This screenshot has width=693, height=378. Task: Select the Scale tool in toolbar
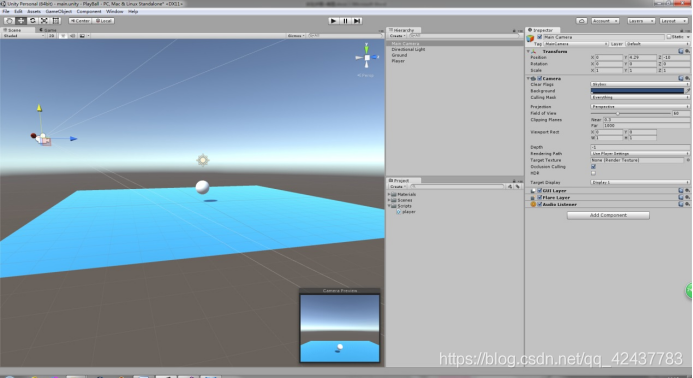coord(44,21)
